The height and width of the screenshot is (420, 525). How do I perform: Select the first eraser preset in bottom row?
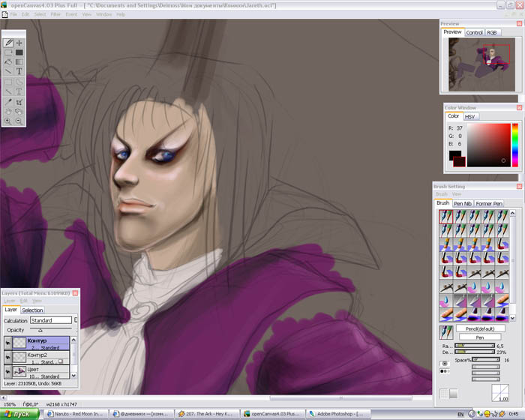(x=474, y=314)
